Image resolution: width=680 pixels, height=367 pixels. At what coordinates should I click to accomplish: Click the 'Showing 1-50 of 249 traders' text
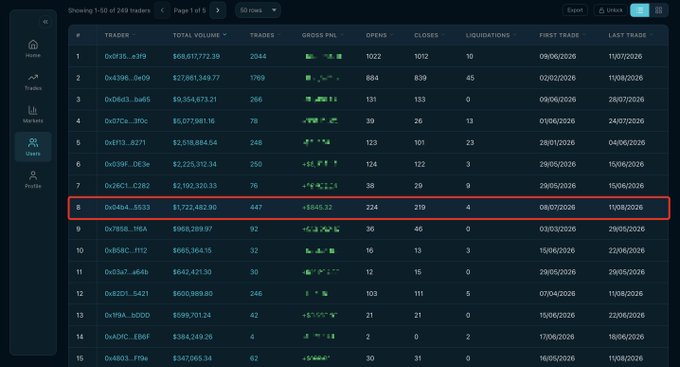(109, 10)
